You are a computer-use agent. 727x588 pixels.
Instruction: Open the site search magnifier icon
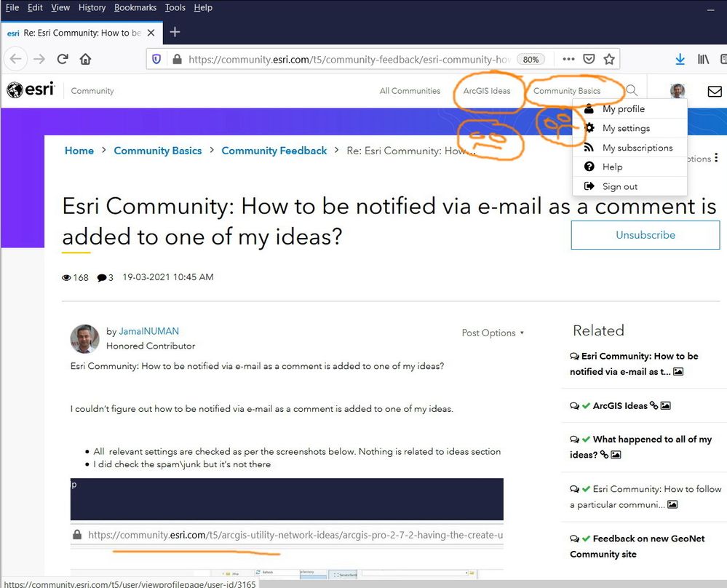(x=632, y=90)
